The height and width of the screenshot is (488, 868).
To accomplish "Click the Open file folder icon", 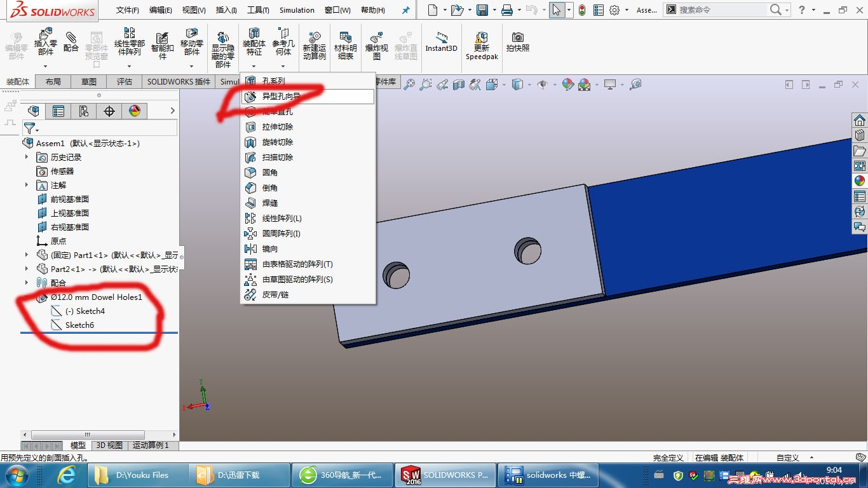I will [457, 10].
